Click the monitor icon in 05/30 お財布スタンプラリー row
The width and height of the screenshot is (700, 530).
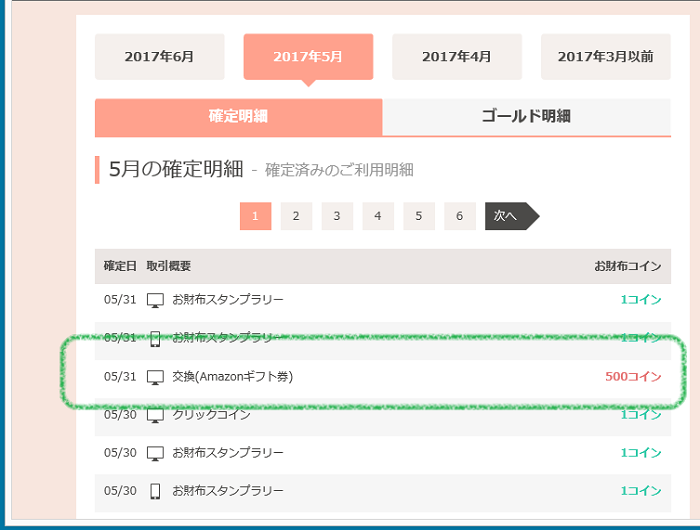point(155,453)
